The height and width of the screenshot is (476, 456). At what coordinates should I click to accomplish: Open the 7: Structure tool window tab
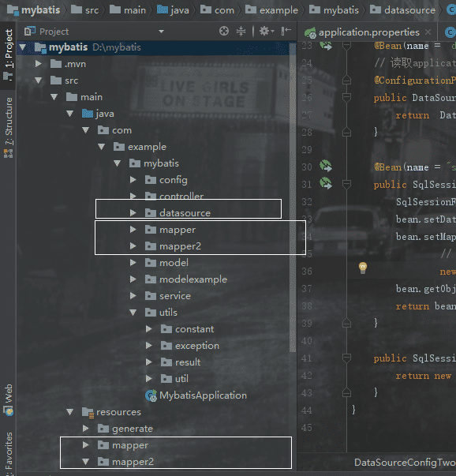pos(8,128)
